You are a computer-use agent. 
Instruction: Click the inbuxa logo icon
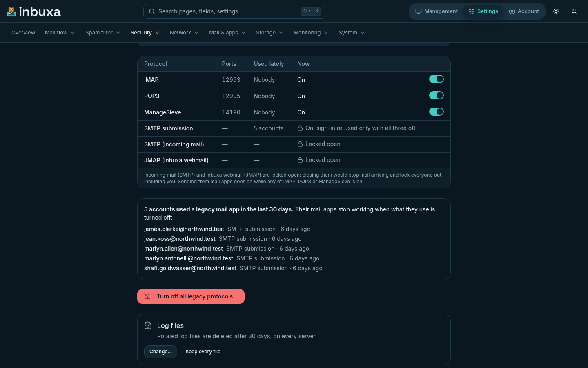[x=11, y=11]
